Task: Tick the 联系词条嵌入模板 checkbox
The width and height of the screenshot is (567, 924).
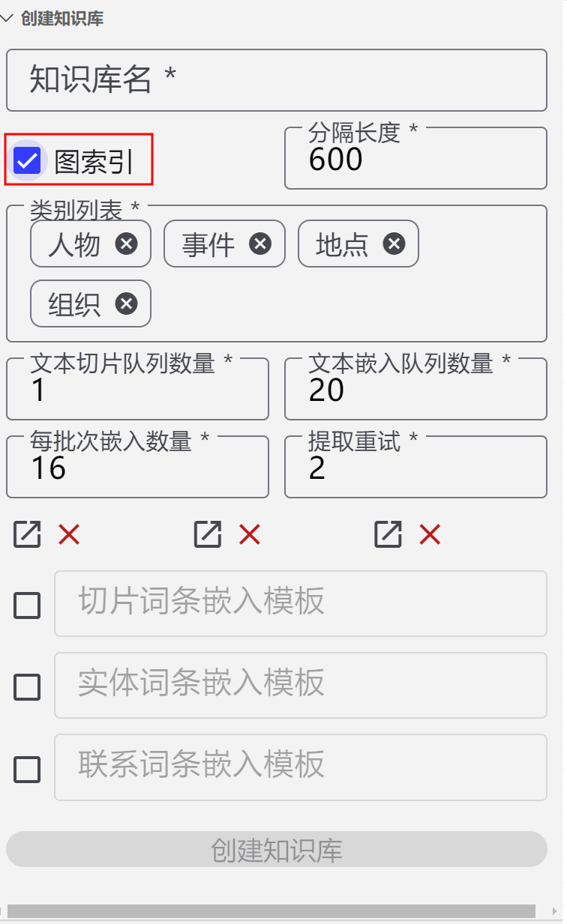Action: 28,769
